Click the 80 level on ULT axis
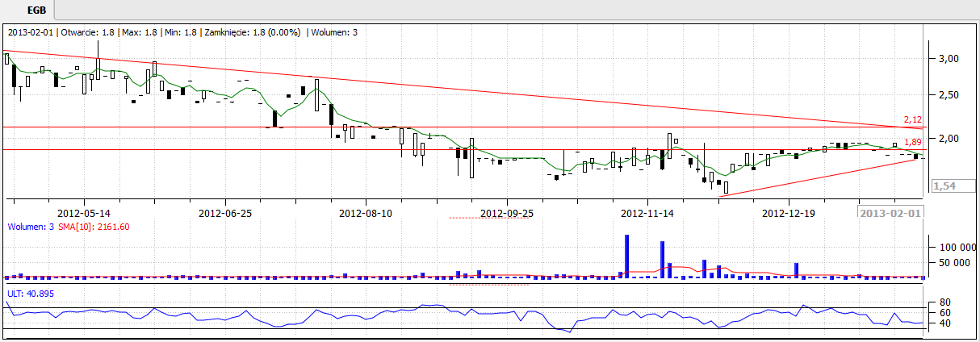This screenshot has width=980, height=342. pyautogui.click(x=944, y=302)
